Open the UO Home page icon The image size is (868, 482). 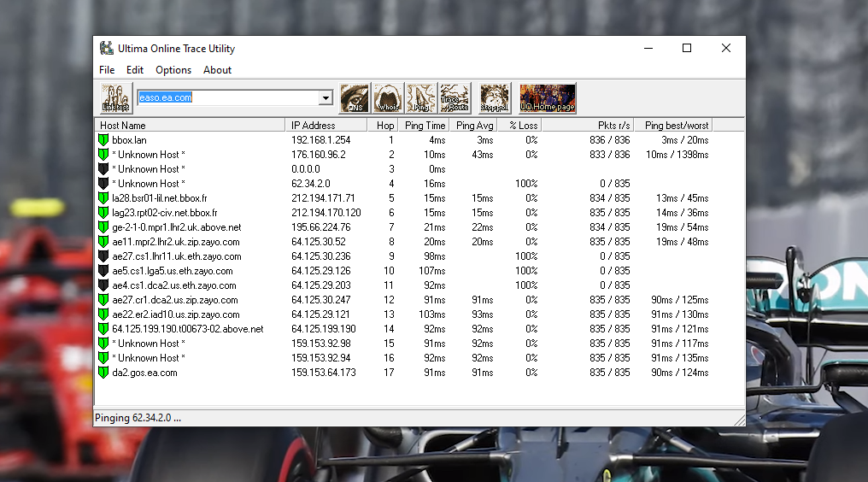(548, 98)
